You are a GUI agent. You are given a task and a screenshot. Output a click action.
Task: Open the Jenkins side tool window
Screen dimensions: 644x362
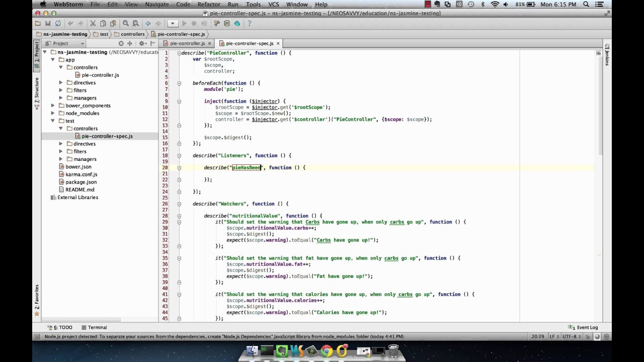(x=607, y=55)
